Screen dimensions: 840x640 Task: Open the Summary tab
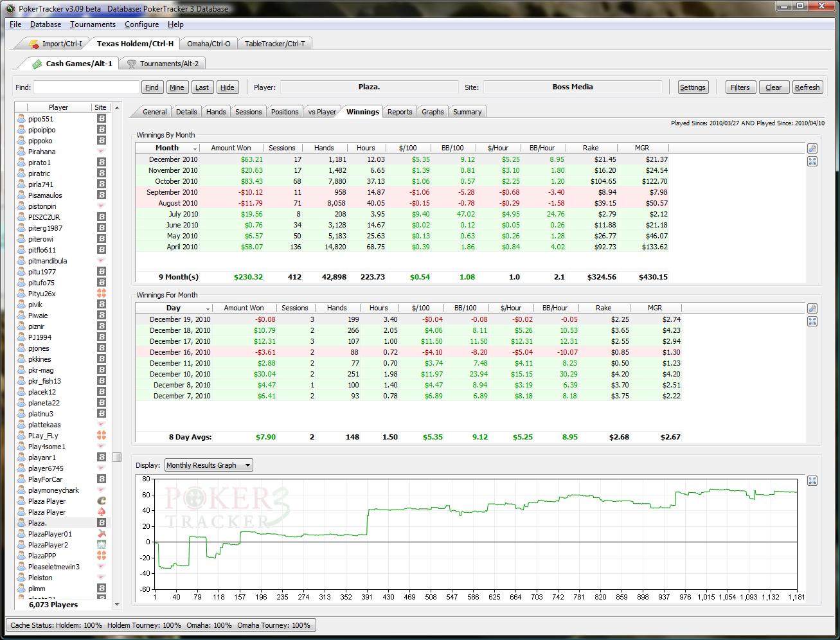467,112
